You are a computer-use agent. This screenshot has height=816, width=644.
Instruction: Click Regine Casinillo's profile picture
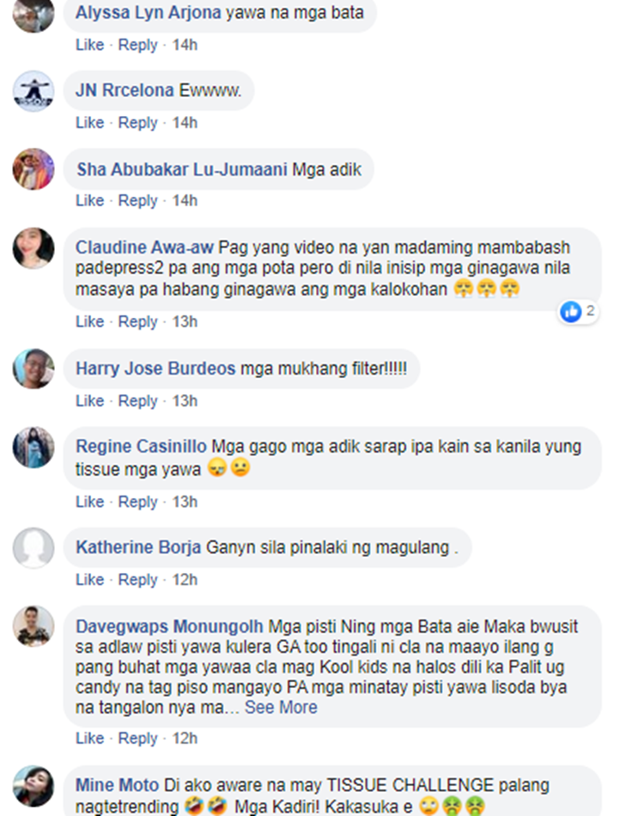click(x=33, y=448)
